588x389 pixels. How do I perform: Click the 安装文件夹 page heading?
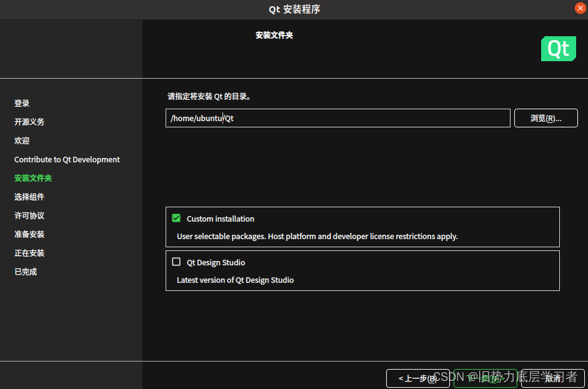[x=274, y=35]
